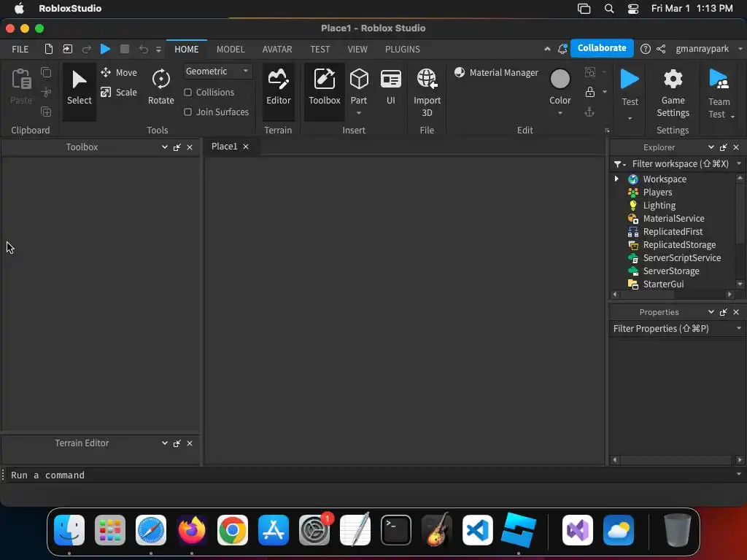Open Material Manager
The width and height of the screenshot is (747, 560).
496,72
